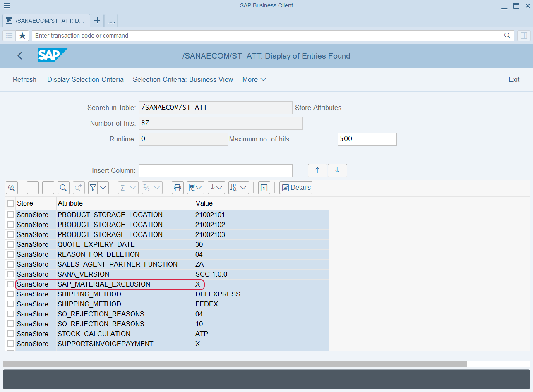The image size is (533, 392).
Task: Click the Maximum no. of hits field
Action: point(367,139)
